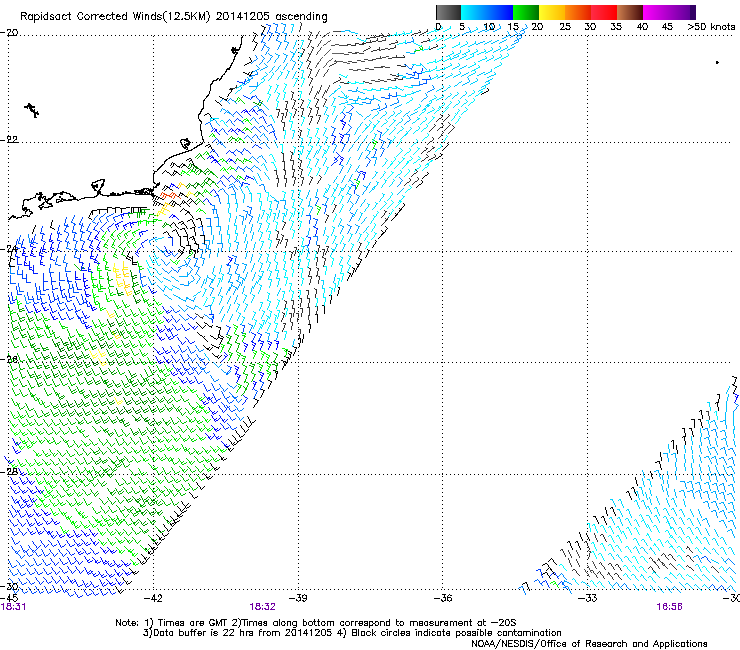This screenshot has height=650, width=740.
Task: Click the '>50 knots' legend label
Action: (x=711, y=26)
